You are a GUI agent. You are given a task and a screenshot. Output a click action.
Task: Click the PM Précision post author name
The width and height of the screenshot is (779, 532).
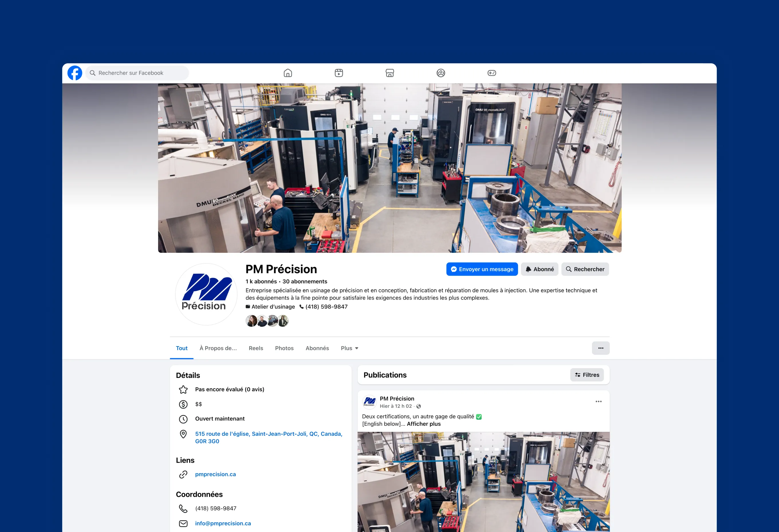397,399
